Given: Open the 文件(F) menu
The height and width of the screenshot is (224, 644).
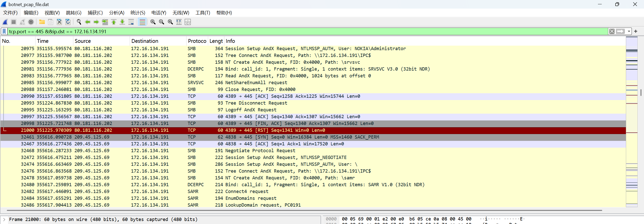Looking at the screenshot, I should tap(10, 13).
